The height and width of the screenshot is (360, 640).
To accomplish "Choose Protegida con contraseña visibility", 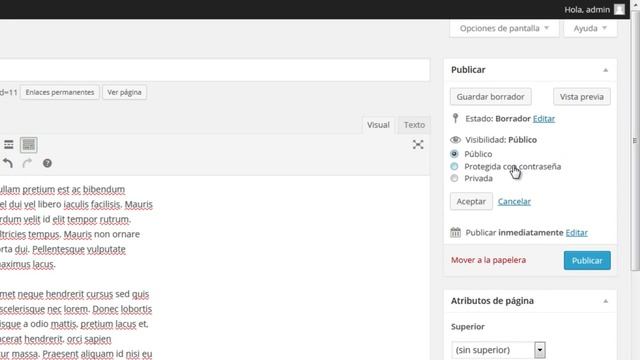I will (454, 166).
